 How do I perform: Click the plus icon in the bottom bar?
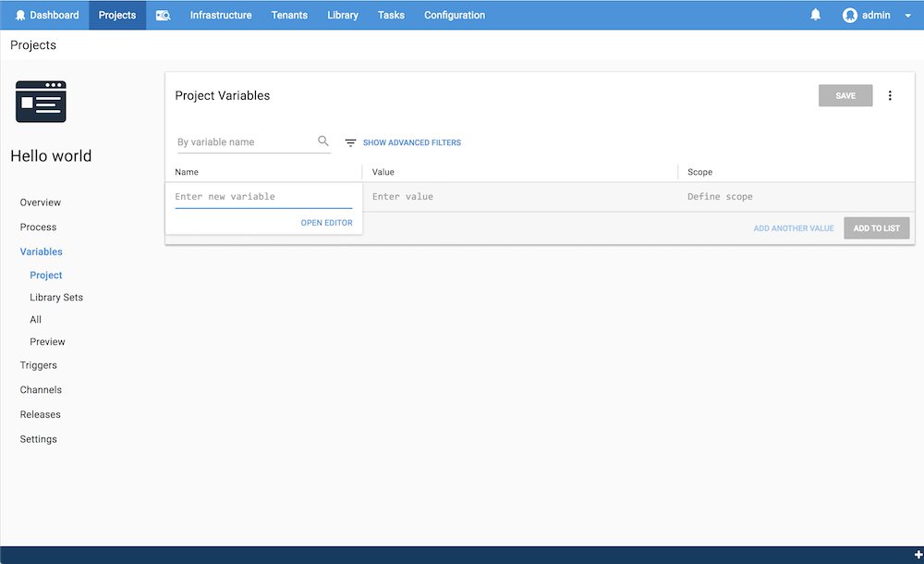(x=918, y=555)
